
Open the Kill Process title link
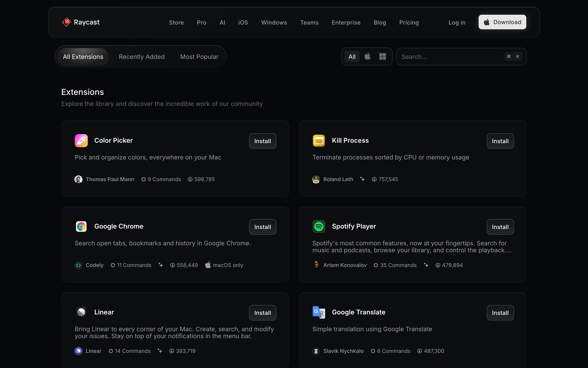click(350, 140)
